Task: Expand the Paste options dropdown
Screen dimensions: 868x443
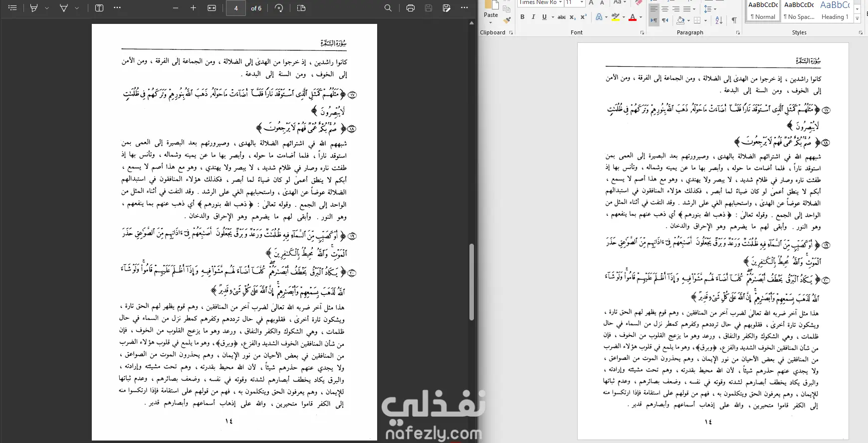Action: [x=491, y=22]
